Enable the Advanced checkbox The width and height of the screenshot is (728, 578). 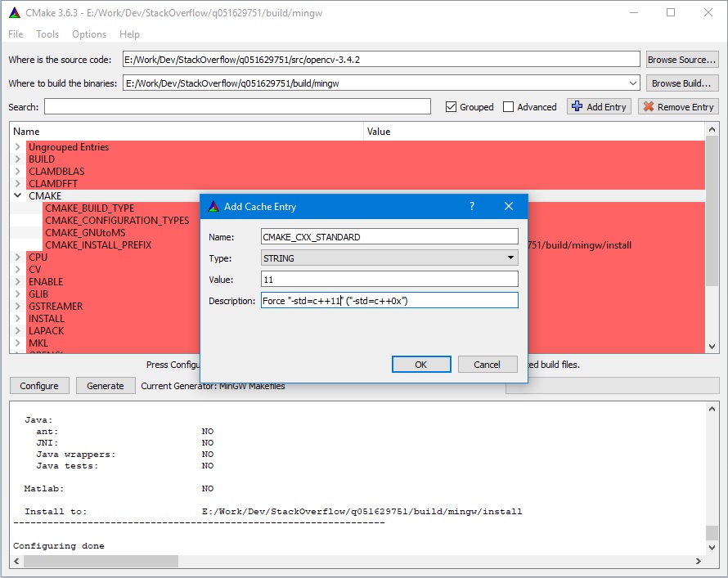click(x=509, y=107)
